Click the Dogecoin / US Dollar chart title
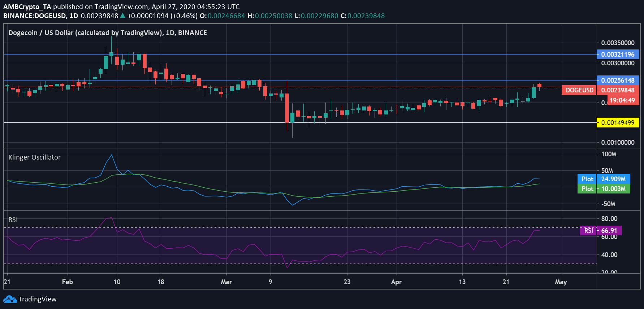The width and height of the screenshot is (644, 309). coord(108,33)
